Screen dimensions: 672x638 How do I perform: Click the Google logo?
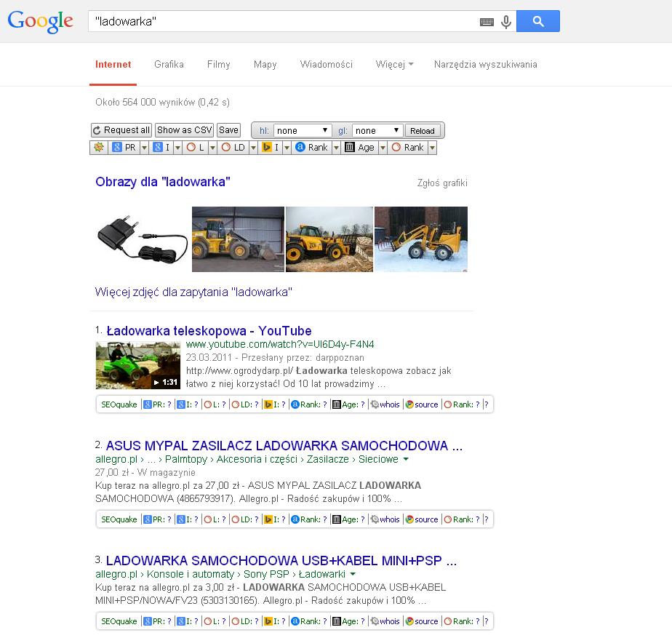[41, 21]
